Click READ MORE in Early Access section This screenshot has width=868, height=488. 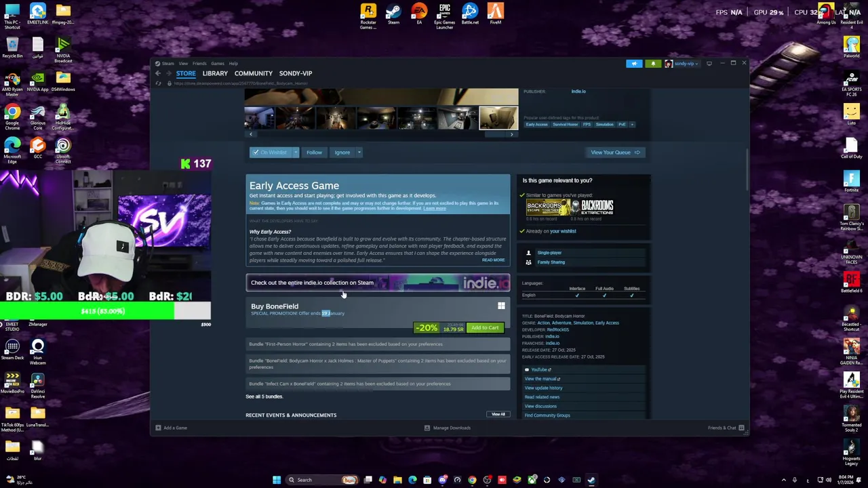pyautogui.click(x=493, y=260)
